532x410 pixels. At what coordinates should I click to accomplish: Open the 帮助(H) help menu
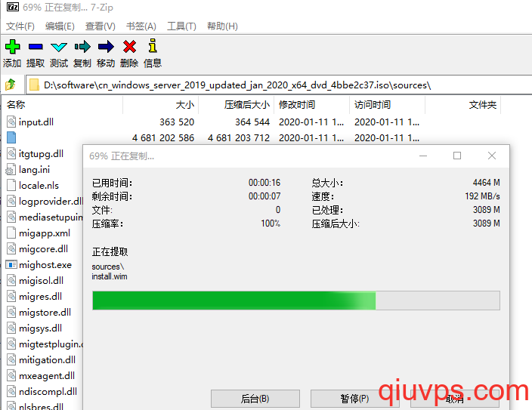pos(222,26)
